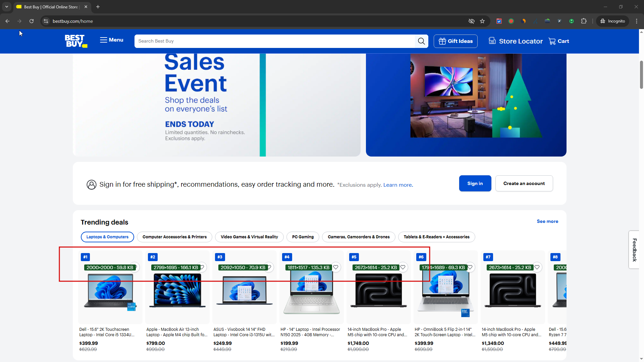The image size is (644, 362).
Task: Click into the Search Best Buy field
Action: tap(274, 41)
